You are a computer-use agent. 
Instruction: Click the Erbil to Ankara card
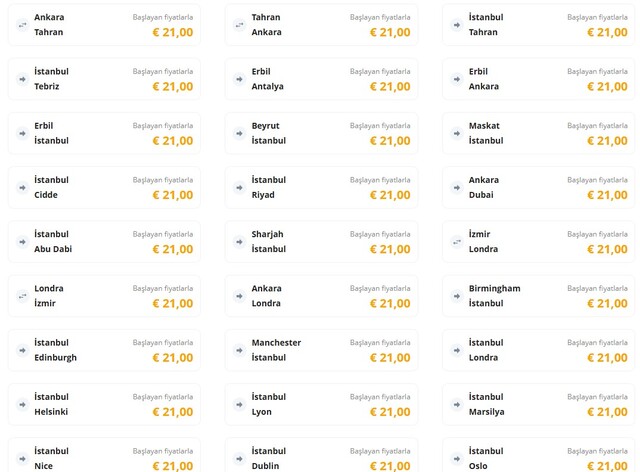pyautogui.click(x=538, y=79)
